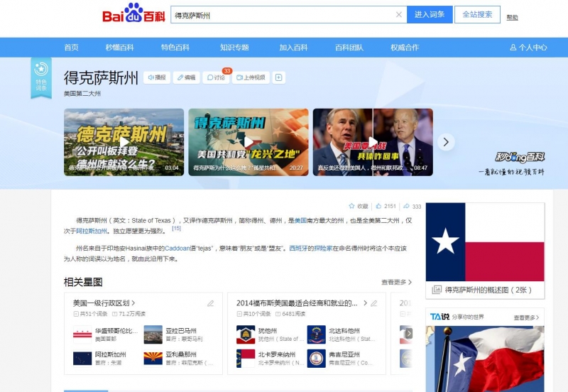Click the edit pencil on 2014福布斯 card
568x392 pixels.
pyautogui.click(x=374, y=303)
